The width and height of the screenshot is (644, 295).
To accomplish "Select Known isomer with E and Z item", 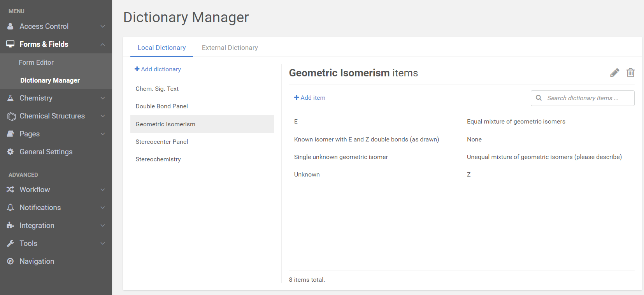I will click(367, 139).
